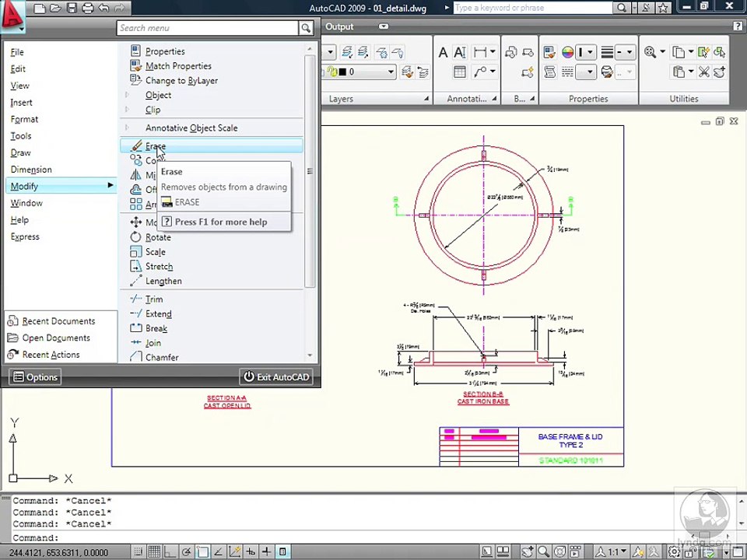Switch to the Output ribbon tab

(339, 26)
